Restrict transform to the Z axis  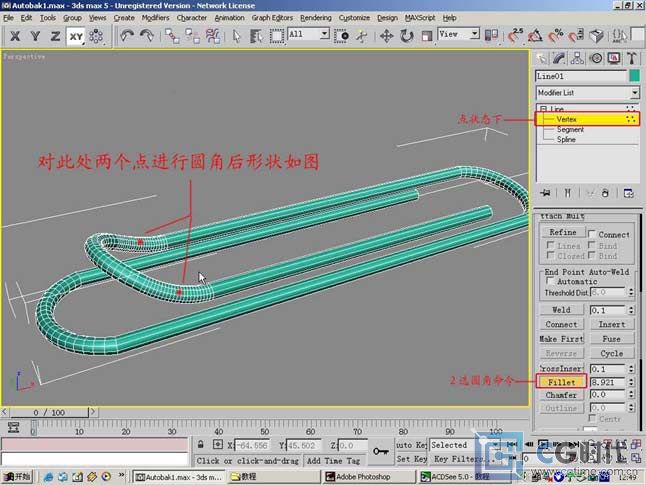coord(55,36)
